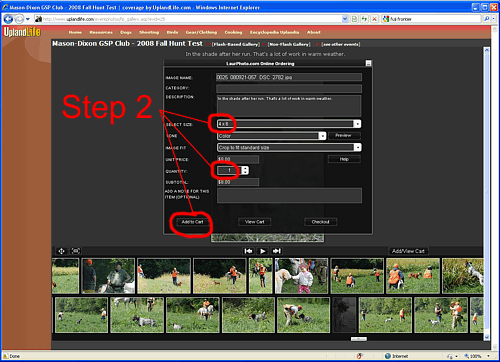Click the Add/View Cart button in the gallery
500x362 pixels.
[408, 251]
